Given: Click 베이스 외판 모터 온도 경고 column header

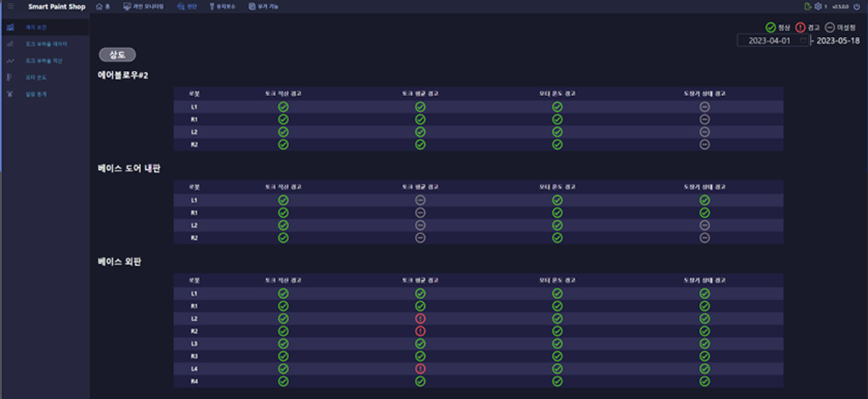Looking at the screenshot, I should click(557, 280).
